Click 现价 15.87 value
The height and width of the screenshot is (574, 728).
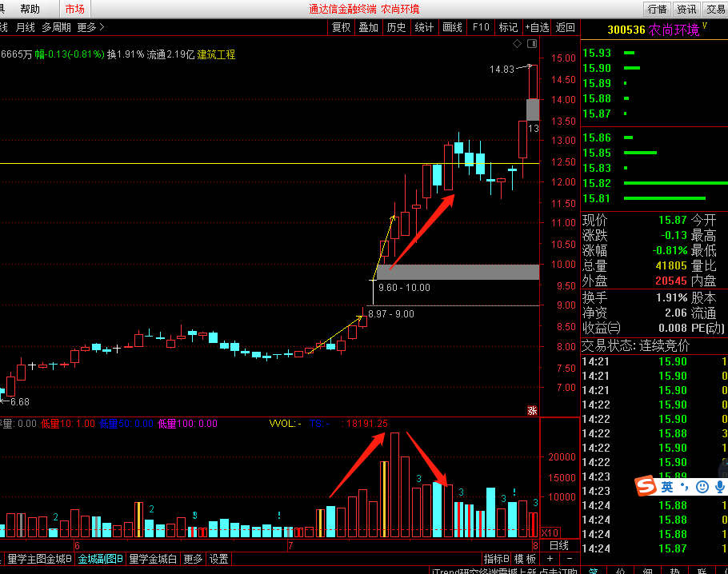(x=672, y=220)
